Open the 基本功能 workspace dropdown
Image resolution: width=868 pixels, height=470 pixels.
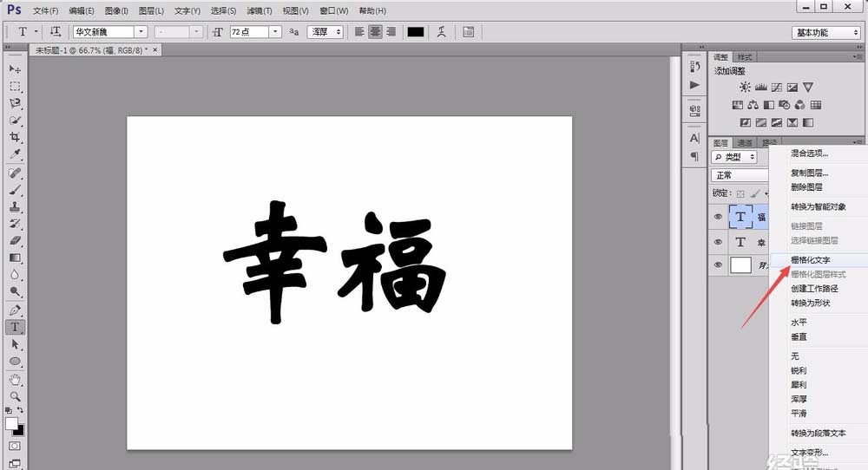[x=826, y=33]
